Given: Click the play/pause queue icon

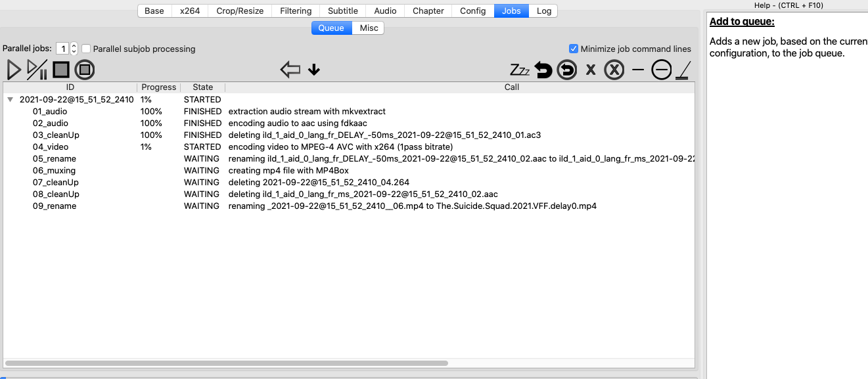Looking at the screenshot, I should [37, 69].
